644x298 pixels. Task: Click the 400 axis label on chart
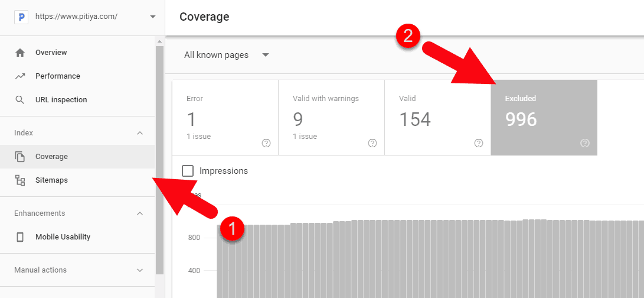coord(194,271)
